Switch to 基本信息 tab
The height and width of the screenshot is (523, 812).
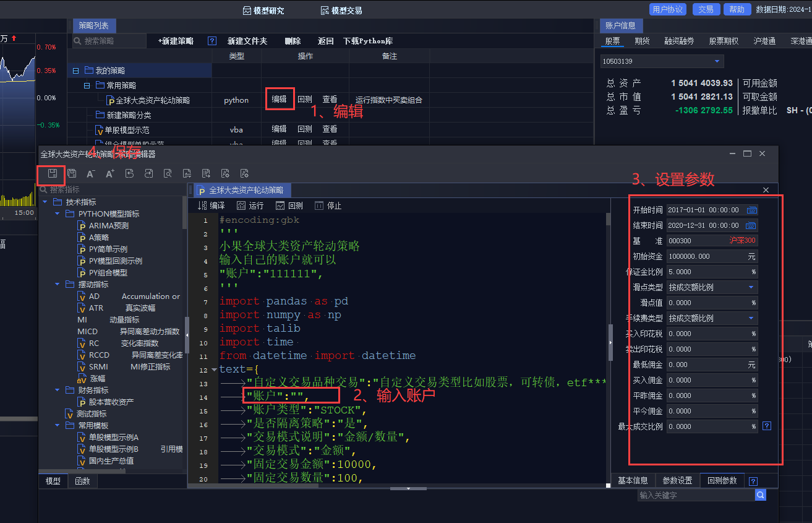click(x=633, y=480)
